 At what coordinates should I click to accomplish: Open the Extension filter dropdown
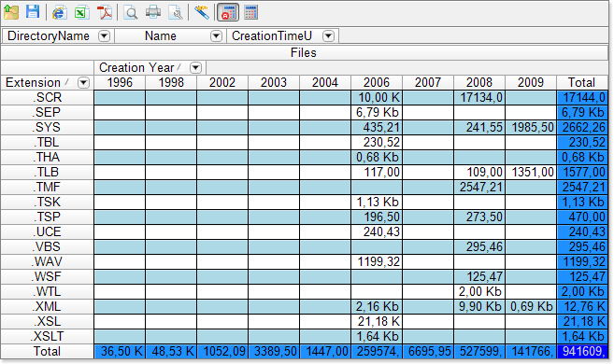(x=83, y=82)
